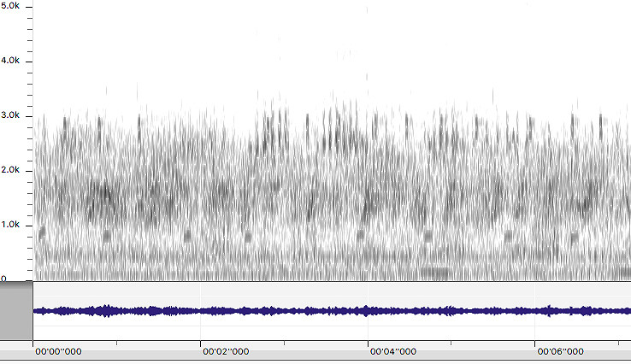This screenshot has height=364, width=631.
Task: Click the 00'02"000 timeline marker
Action: click(226, 351)
